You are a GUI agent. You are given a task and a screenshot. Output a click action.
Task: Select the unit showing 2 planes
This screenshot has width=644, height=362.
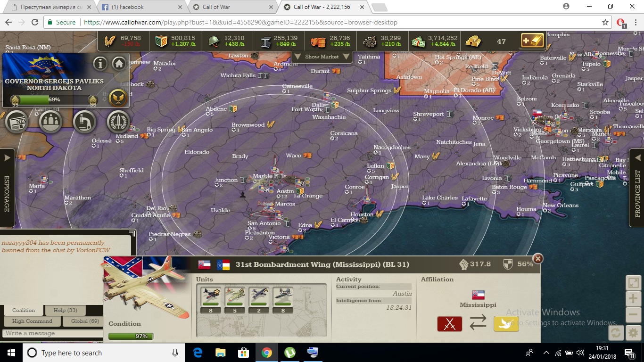click(259, 300)
